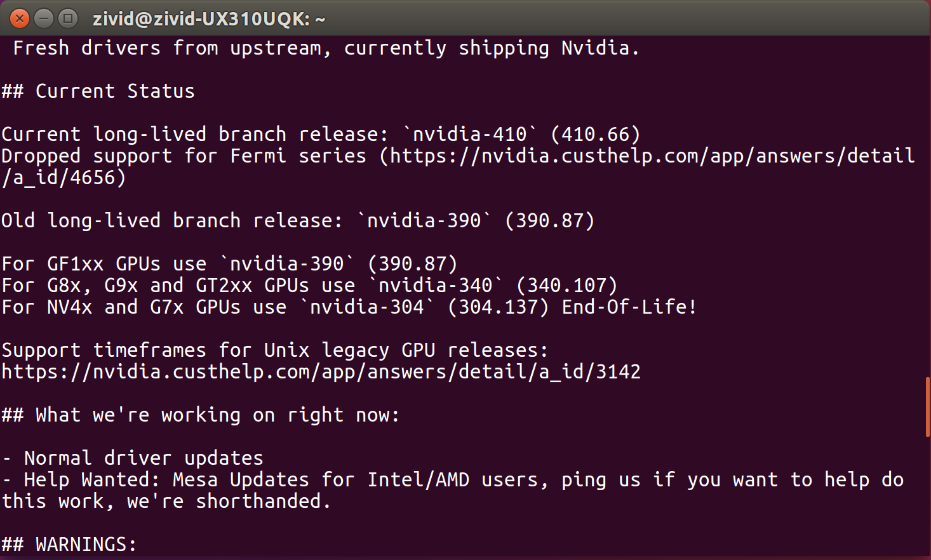
Task: Click the "Normal driver updates" list item
Action: (143, 458)
